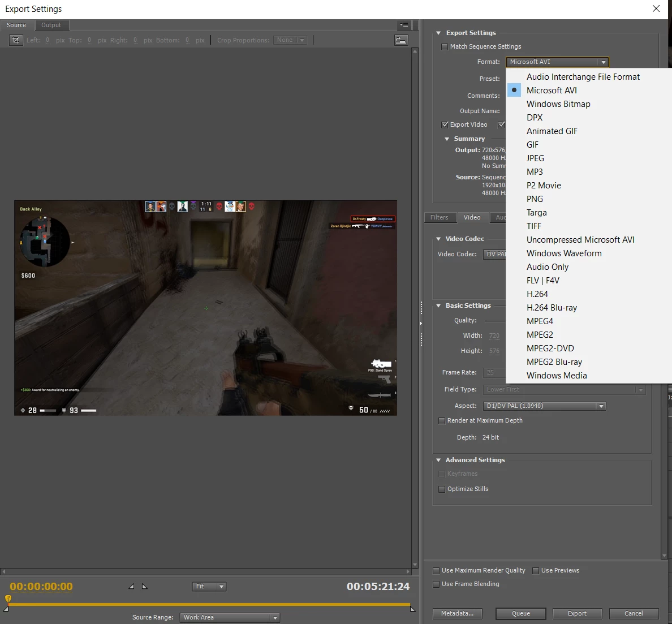Edit the Left crop value field

[x=48, y=40]
